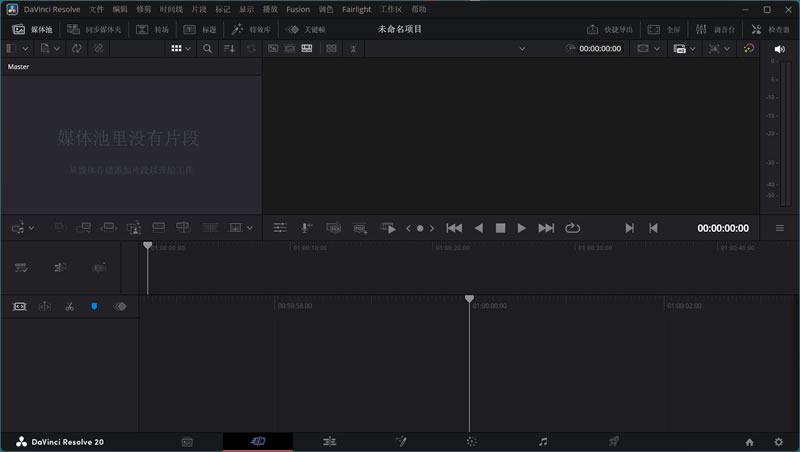Select the razor split clip scissors tool
Viewport: 800px width, 452px height.
pyautogui.click(x=69, y=307)
